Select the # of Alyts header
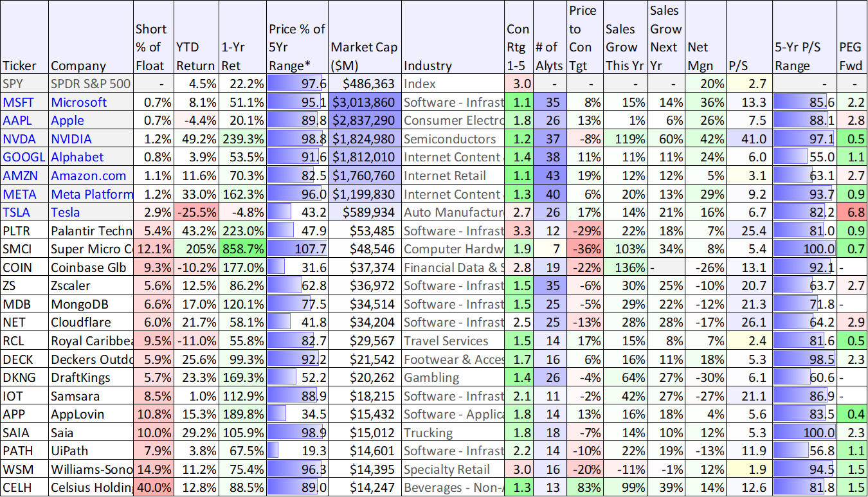The image size is (868, 497). tap(549, 37)
